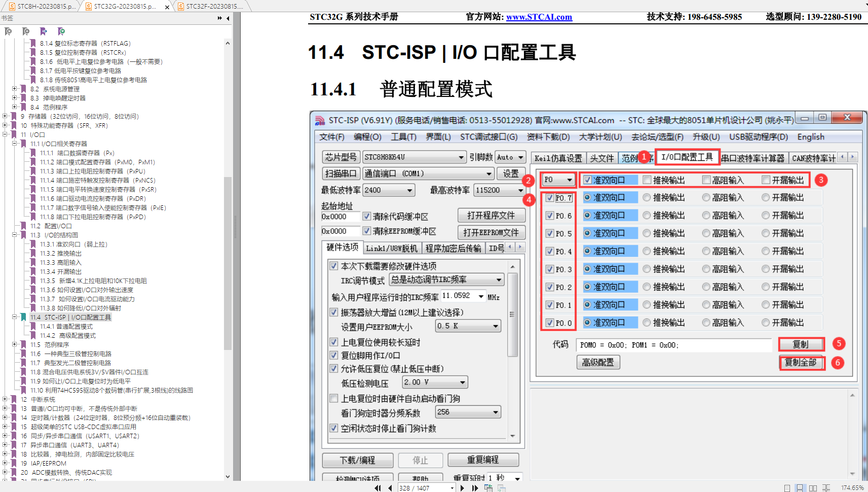Go to the previous page
868x492 pixels.
(x=390, y=488)
